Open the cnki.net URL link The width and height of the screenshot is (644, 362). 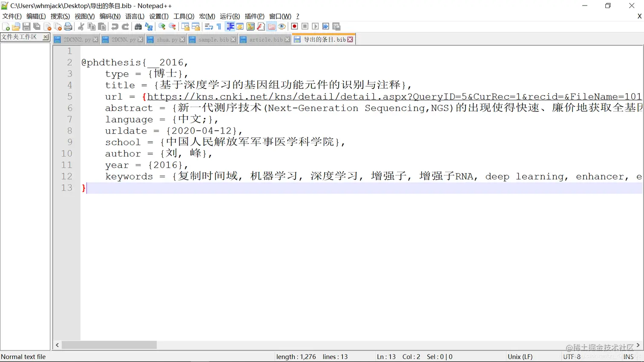pos(394,97)
